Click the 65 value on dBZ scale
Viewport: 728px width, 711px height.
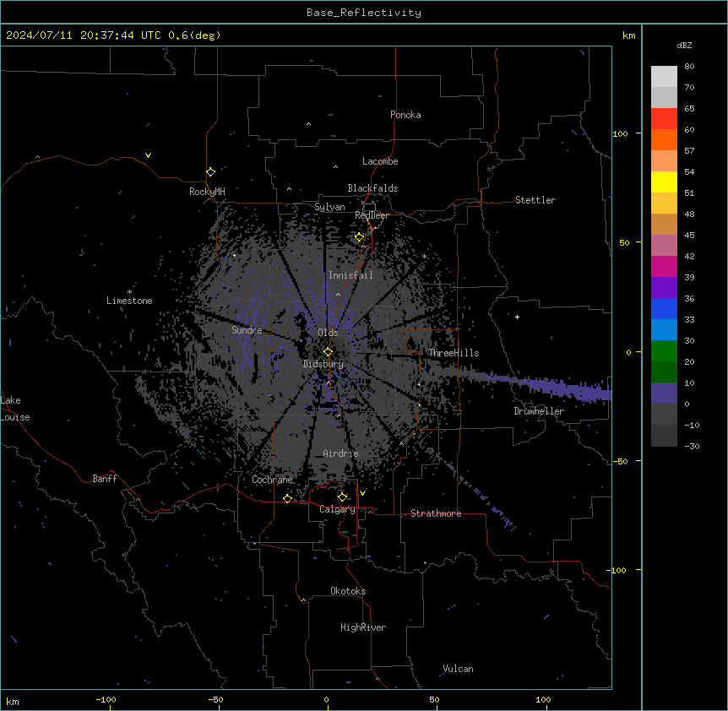tap(689, 109)
